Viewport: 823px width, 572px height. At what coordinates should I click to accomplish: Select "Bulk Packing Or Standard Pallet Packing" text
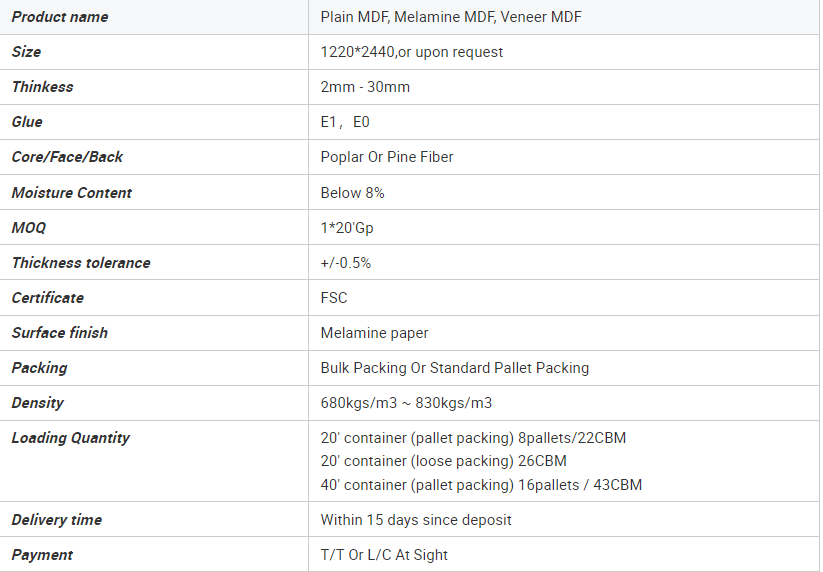(x=455, y=368)
